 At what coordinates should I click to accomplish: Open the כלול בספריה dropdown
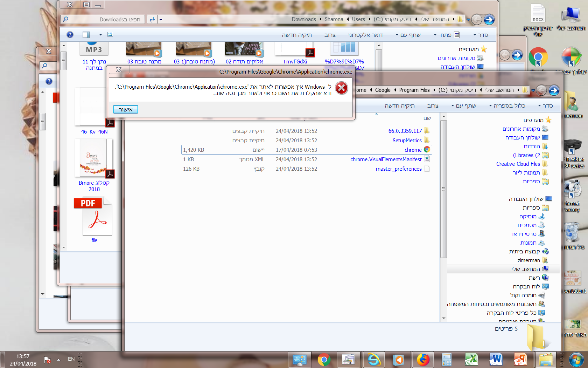click(x=507, y=105)
